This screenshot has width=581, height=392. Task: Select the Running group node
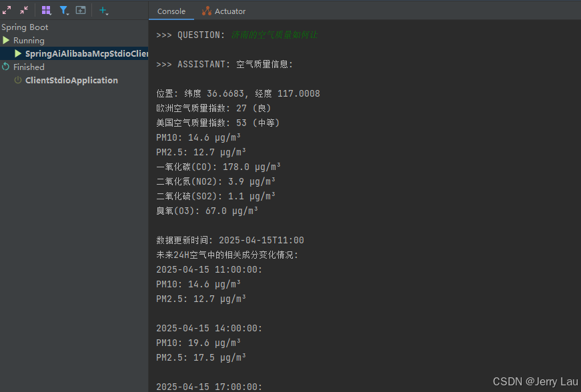pos(29,41)
